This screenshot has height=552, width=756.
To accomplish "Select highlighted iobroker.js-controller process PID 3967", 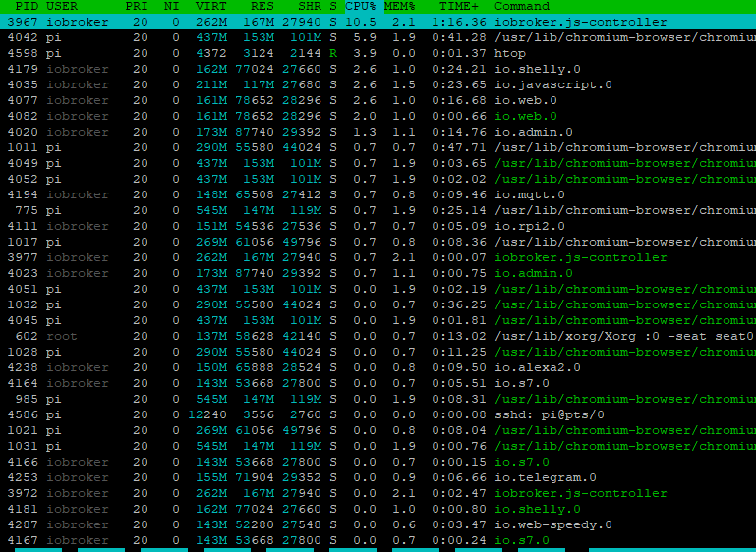I will click(x=378, y=22).
